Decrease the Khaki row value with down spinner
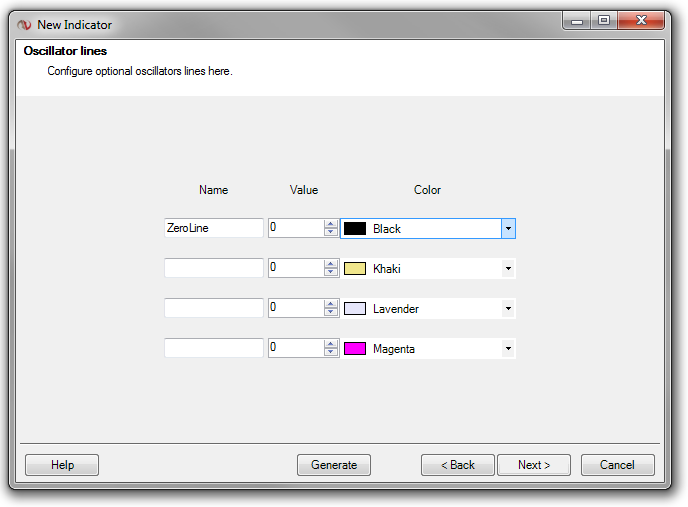 [330, 272]
